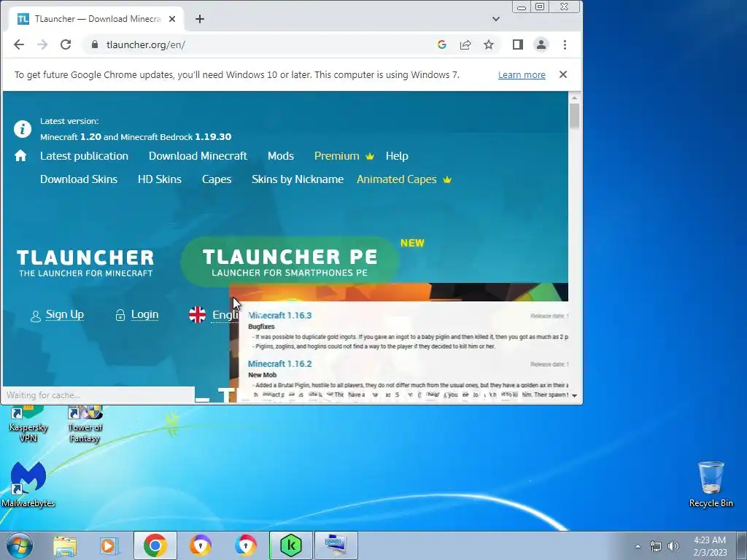This screenshot has width=747, height=560.
Task: Click the scrollbar up arrow
Action: coord(574,98)
